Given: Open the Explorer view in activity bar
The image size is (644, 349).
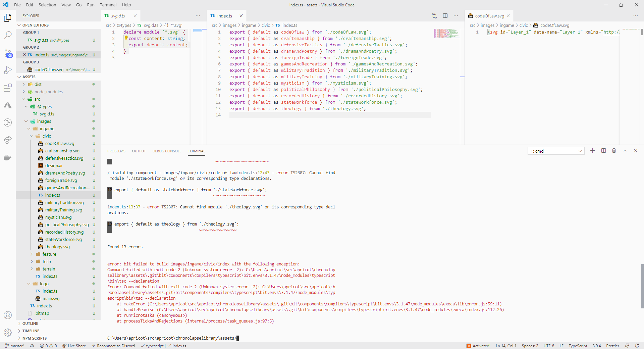Looking at the screenshot, I should coord(8,17).
